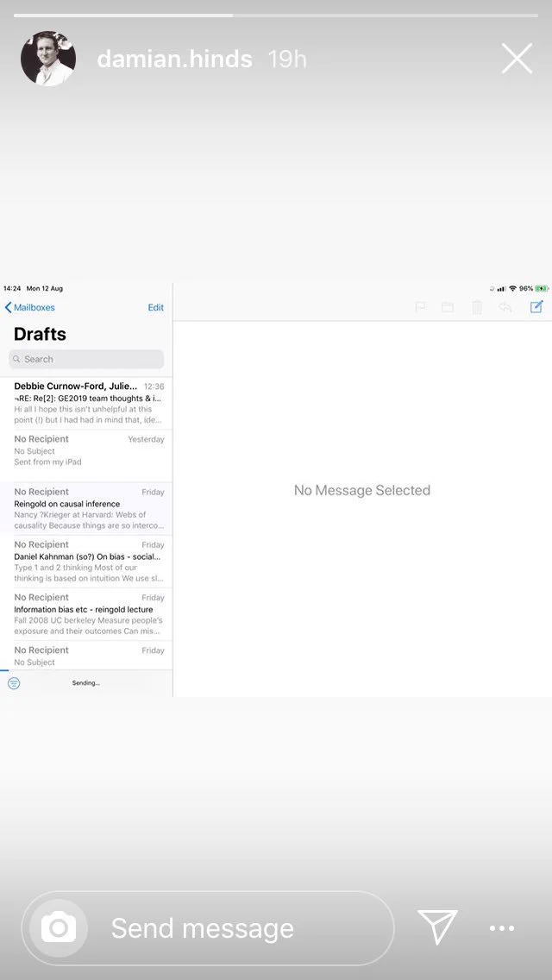Viewport: 552px width, 980px height.
Task: Open damian.hinds profile picture
Action: tap(48, 59)
